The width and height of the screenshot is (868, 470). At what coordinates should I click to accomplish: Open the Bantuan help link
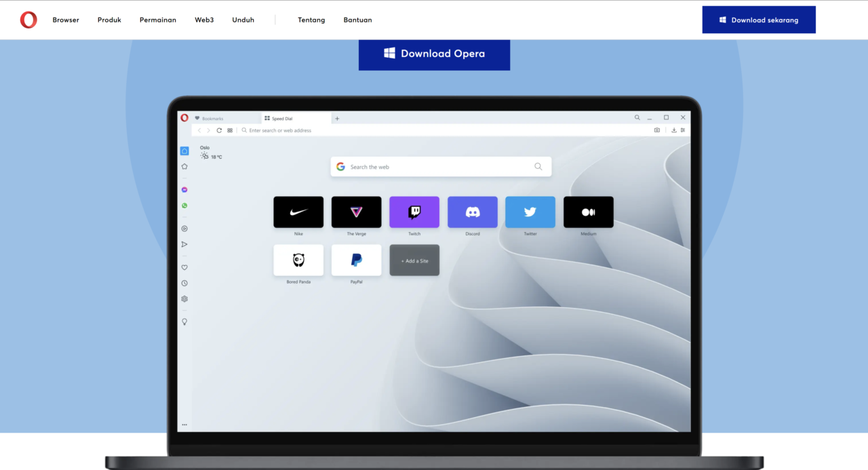pyautogui.click(x=357, y=20)
